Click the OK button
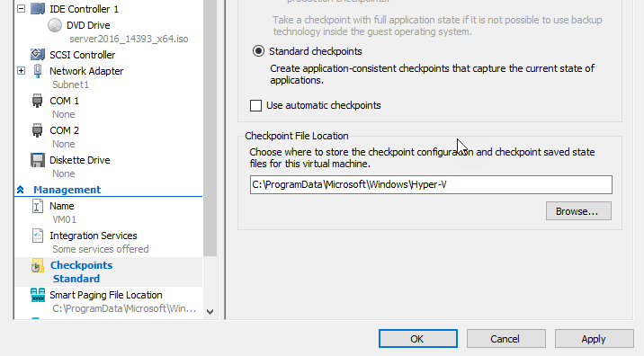This screenshot has width=644, height=356. [x=418, y=339]
